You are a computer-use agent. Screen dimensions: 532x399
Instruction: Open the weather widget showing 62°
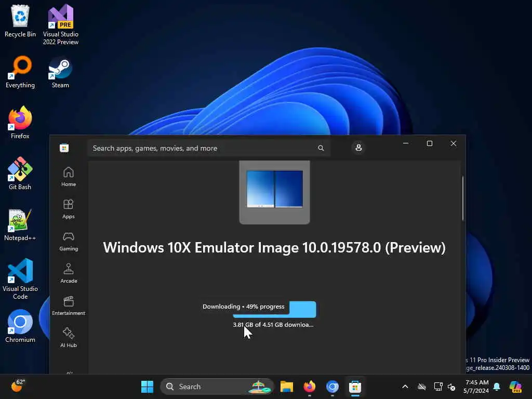(x=18, y=386)
